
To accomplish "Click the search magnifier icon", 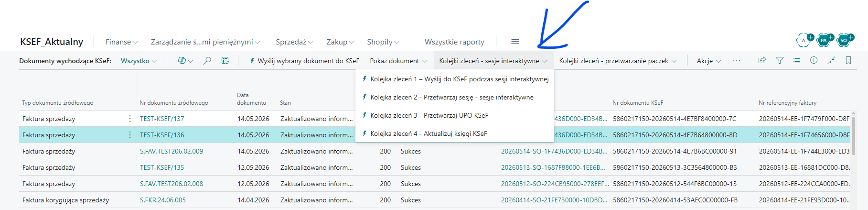I will 207,61.
